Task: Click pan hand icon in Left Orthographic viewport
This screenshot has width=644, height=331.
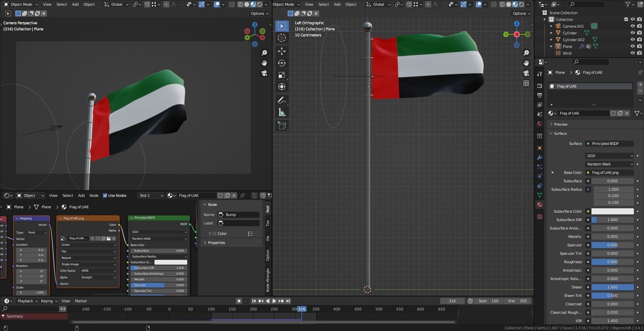Action: coord(526,63)
